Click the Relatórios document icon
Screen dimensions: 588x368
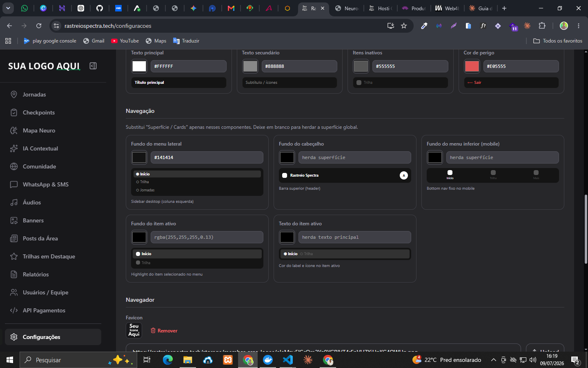[14, 274]
